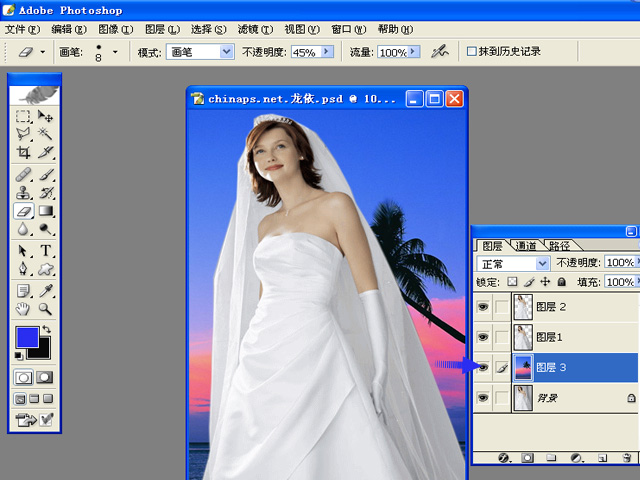Switch to Standard edit mode
Screen dimensions: 640x480
click(x=23, y=378)
